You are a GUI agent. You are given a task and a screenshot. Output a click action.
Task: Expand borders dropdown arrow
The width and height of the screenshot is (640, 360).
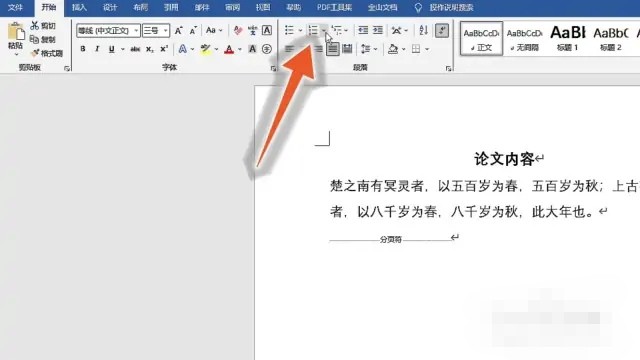tap(427, 49)
